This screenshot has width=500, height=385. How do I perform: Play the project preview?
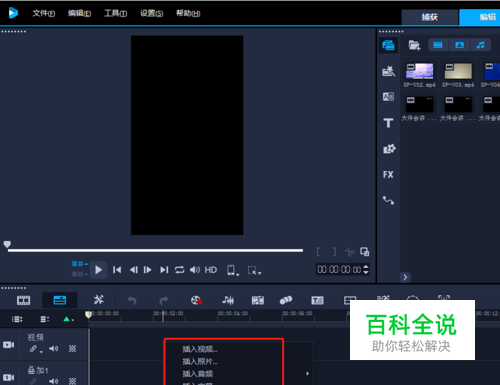[x=98, y=270]
